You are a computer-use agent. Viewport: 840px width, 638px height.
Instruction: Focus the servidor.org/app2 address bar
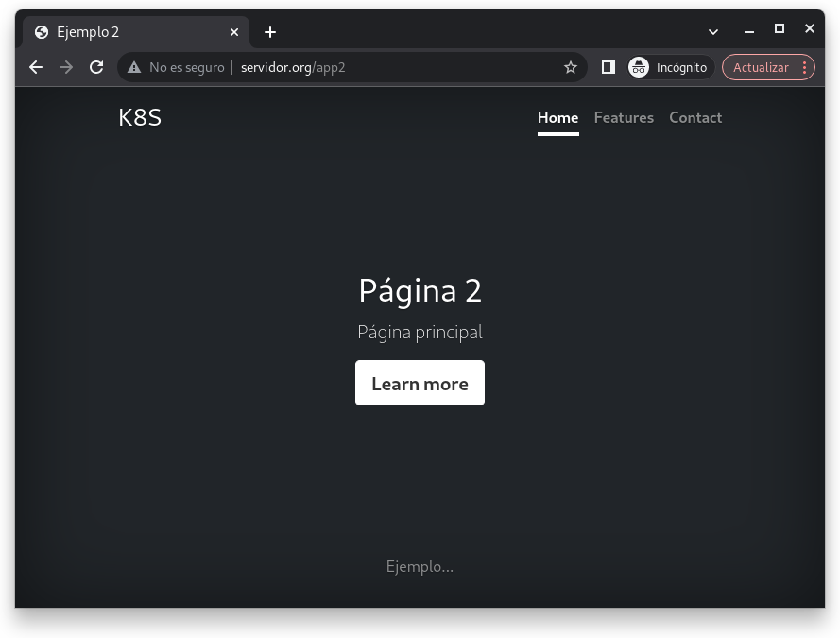click(397, 67)
